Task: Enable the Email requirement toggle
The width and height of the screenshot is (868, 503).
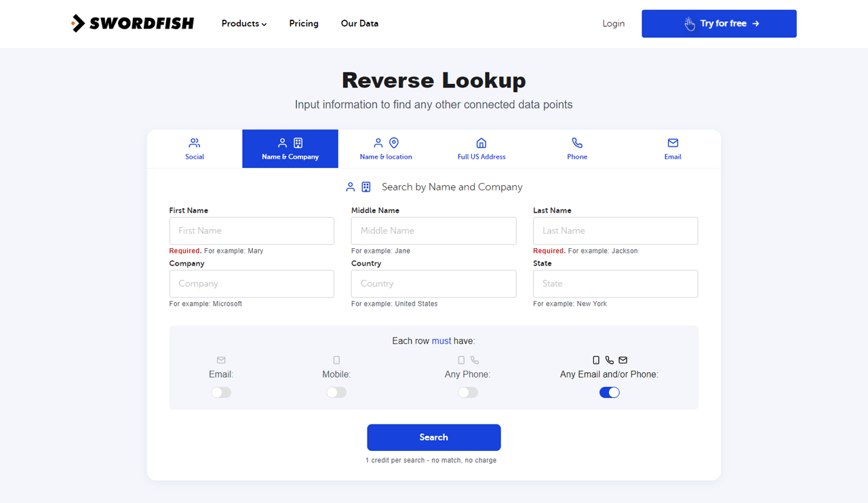Action: pos(220,392)
